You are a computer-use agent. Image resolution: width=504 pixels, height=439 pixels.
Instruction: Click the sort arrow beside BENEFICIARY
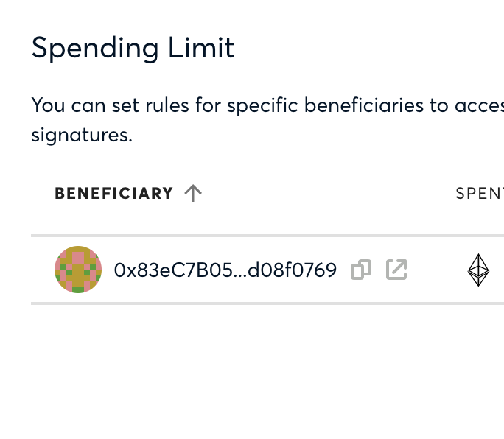point(193,193)
